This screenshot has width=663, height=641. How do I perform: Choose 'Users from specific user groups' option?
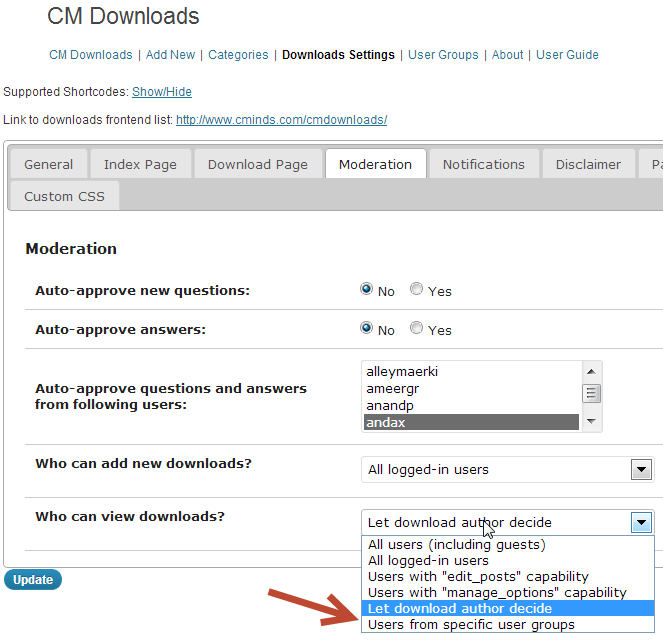(471, 625)
